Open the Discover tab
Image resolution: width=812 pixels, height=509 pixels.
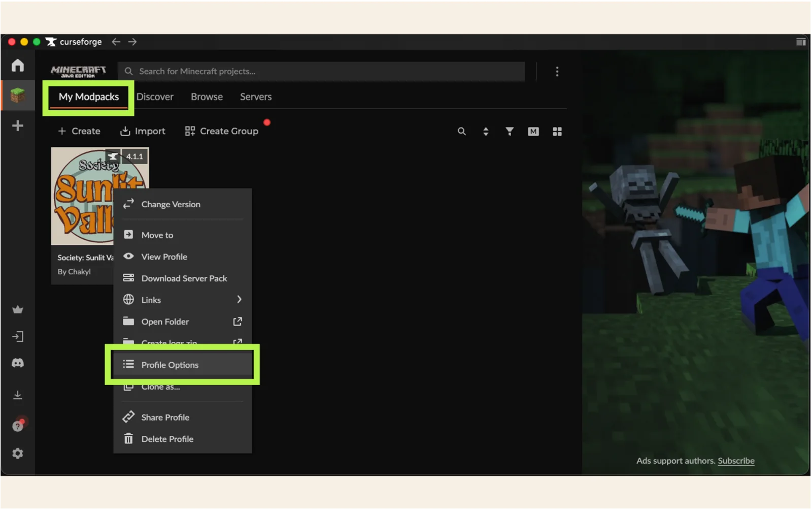coord(155,97)
